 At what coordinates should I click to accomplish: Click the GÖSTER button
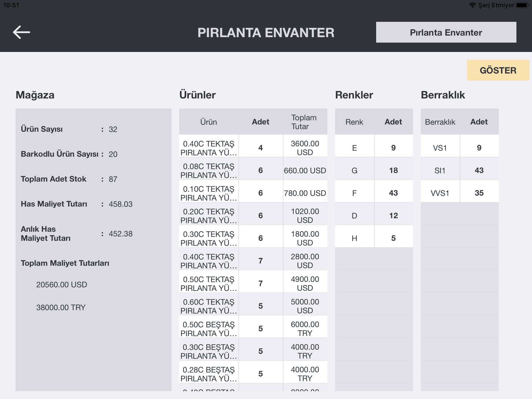tap(498, 70)
